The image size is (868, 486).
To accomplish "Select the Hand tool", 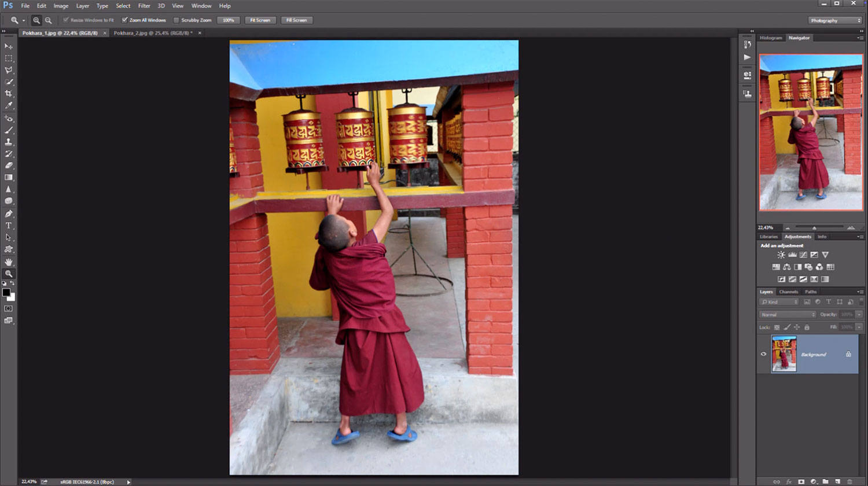I will [x=9, y=262].
